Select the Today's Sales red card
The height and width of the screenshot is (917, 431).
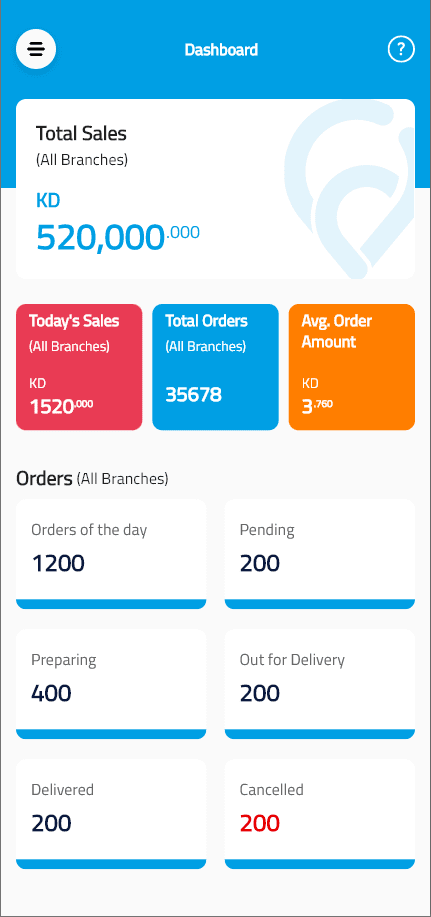[x=79, y=367]
